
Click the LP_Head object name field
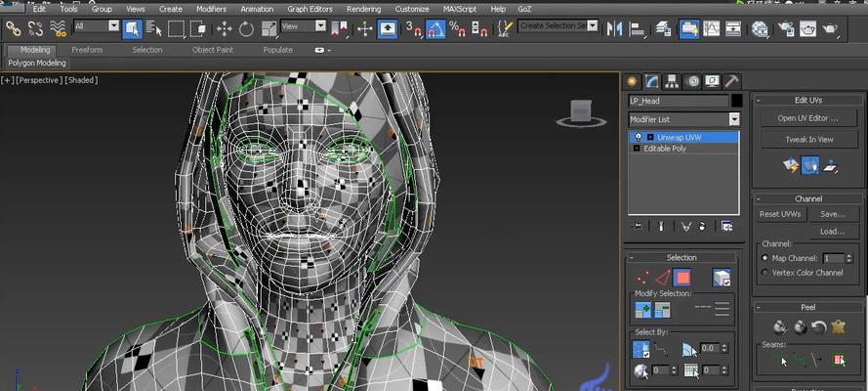pyautogui.click(x=679, y=101)
